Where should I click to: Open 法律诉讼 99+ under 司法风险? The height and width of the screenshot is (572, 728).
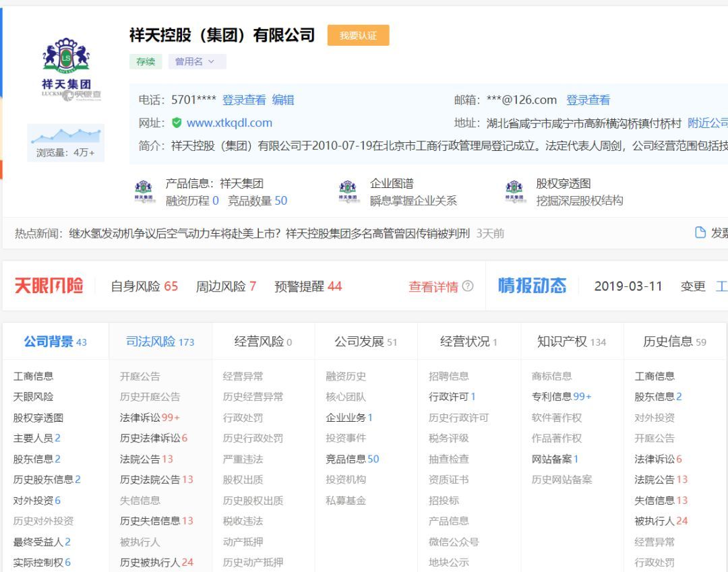coord(150,418)
